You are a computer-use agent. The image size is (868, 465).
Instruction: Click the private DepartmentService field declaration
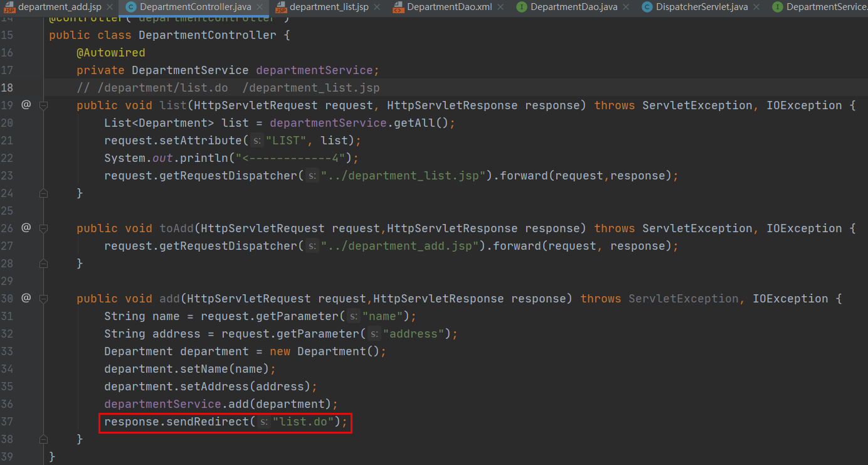(228, 70)
